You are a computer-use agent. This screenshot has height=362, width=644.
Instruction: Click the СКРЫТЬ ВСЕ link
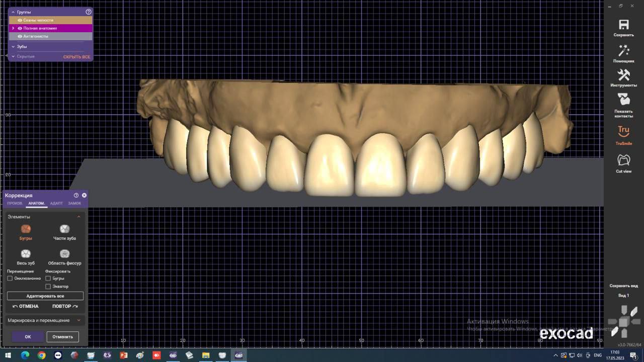pyautogui.click(x=76, y=57)
